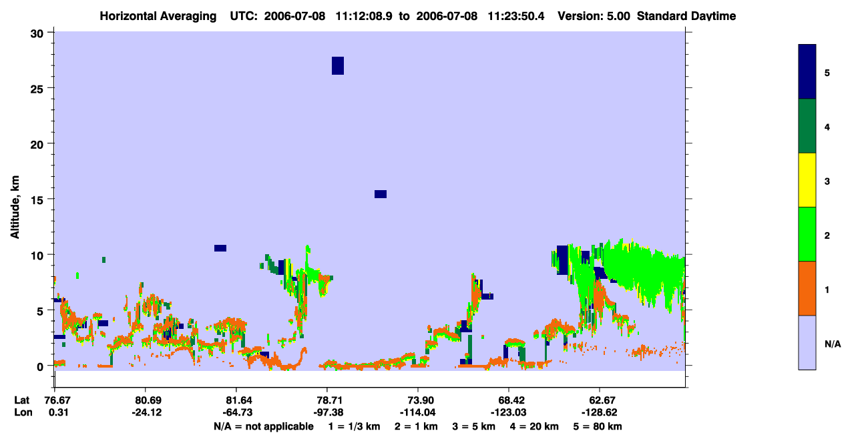Click longitude value -97.38
868x445 pixels.
point(327,412)
